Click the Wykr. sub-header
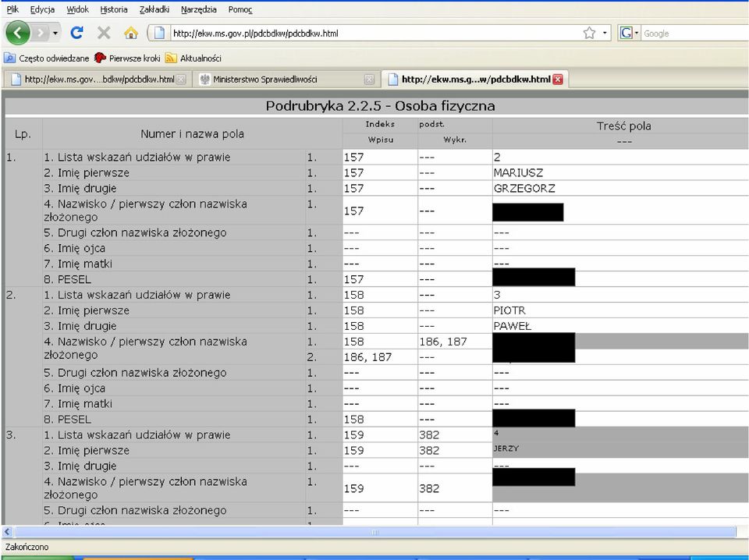 point(455,140)
